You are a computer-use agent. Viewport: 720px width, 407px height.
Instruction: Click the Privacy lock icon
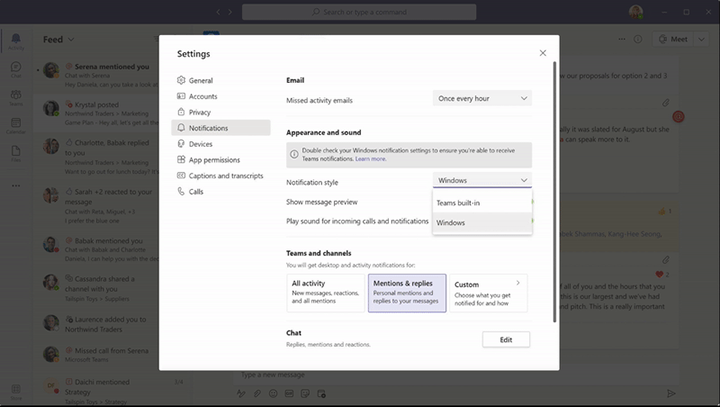click(181, 112)
